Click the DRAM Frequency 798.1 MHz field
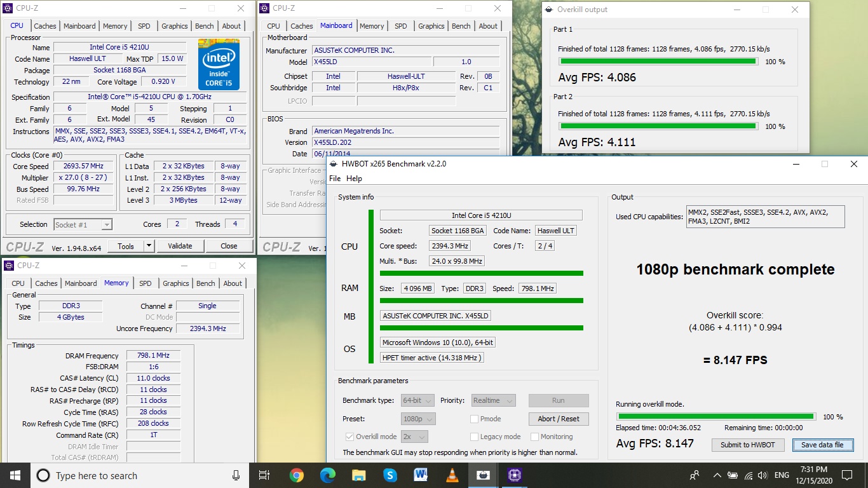Viewport: 868px width, 488px height. tap(153, 356)
